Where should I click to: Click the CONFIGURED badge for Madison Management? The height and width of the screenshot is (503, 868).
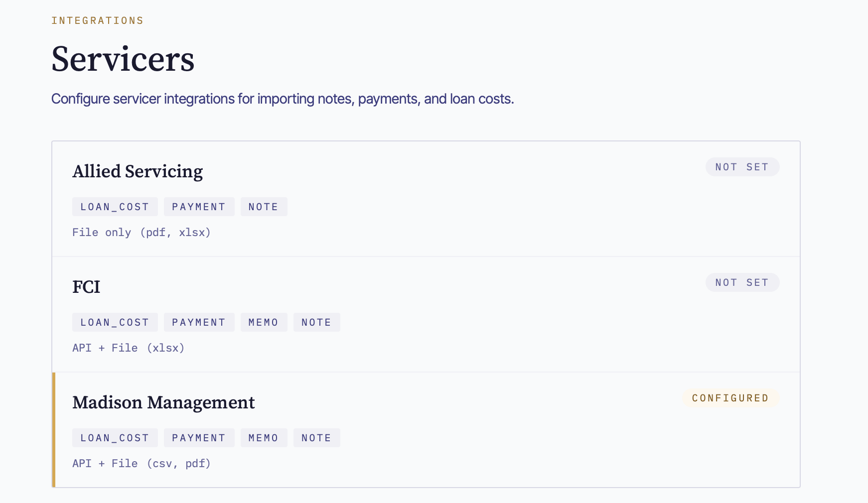730,398
